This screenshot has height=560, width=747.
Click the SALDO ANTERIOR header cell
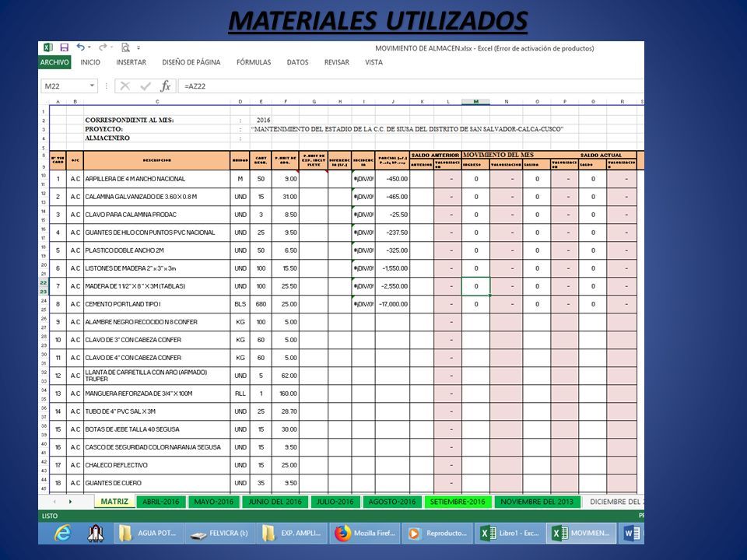436,155
